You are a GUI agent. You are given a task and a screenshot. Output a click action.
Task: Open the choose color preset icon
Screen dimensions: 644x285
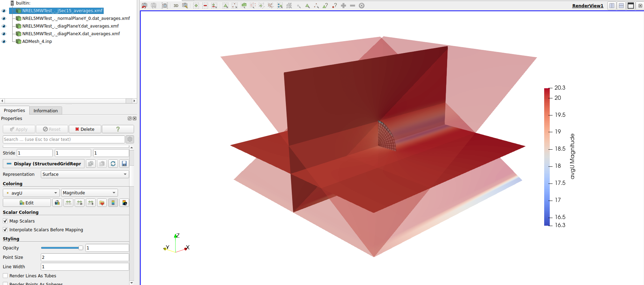(x=102, y=203)
